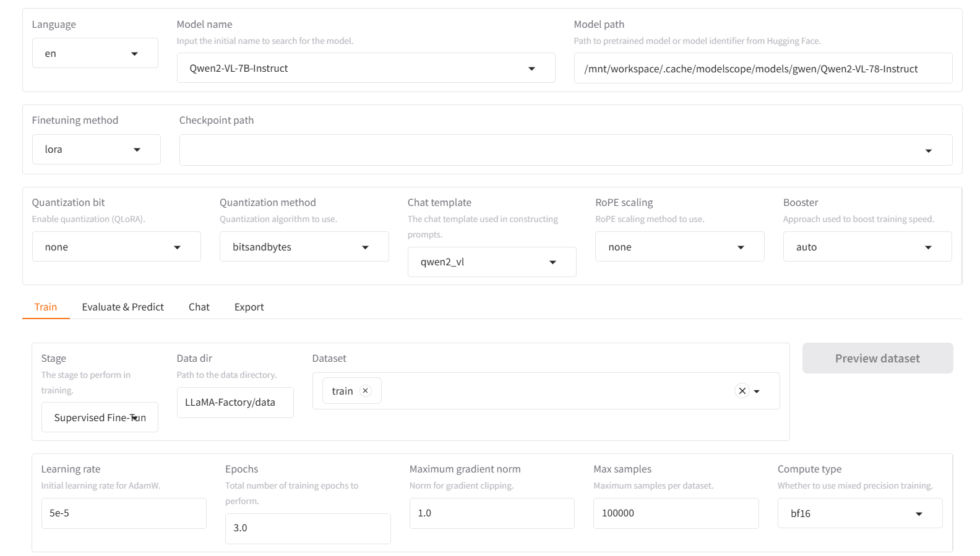
Task: Switch to the Evaluate & Predict tab
Action: coord(123,307)
